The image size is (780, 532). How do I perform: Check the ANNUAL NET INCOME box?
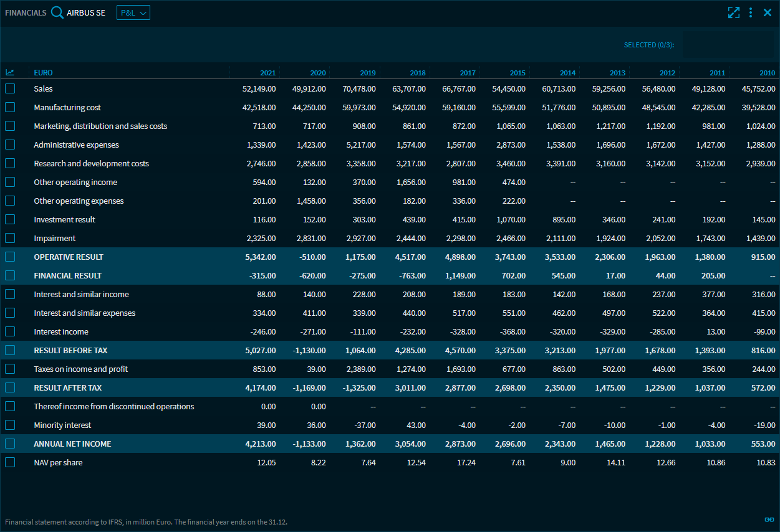click(10, 444)
